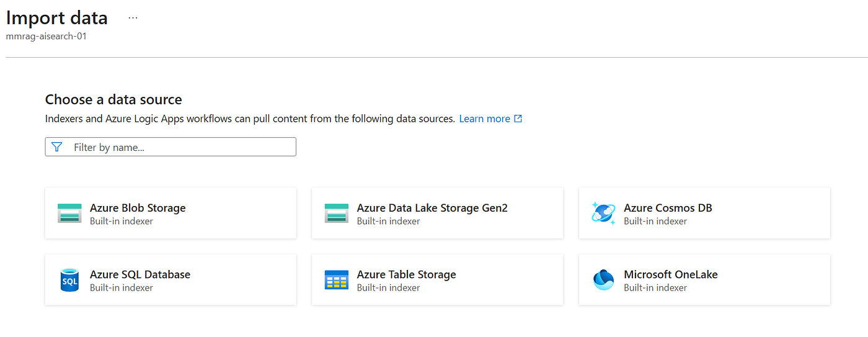Click the Azure Table Storage icon
Image resolution: width=868 pixels, height=337 pixels.
337,280
